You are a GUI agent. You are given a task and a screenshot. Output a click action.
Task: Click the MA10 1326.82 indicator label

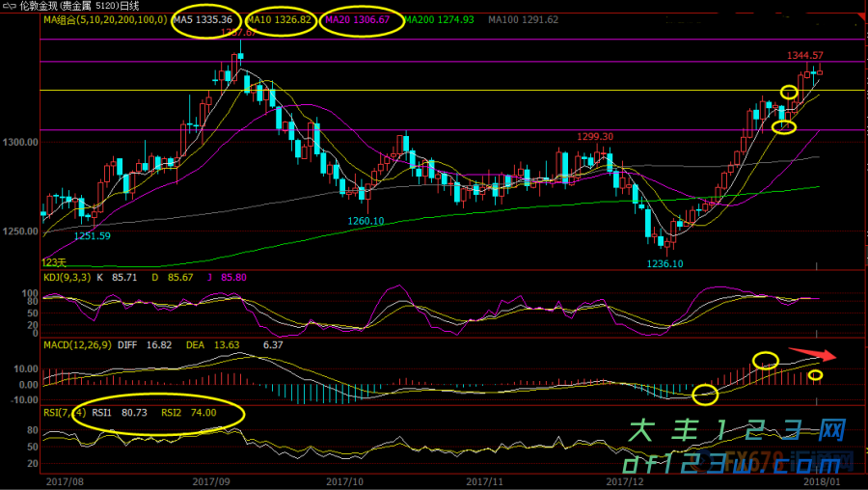click(x=280, y=19)
